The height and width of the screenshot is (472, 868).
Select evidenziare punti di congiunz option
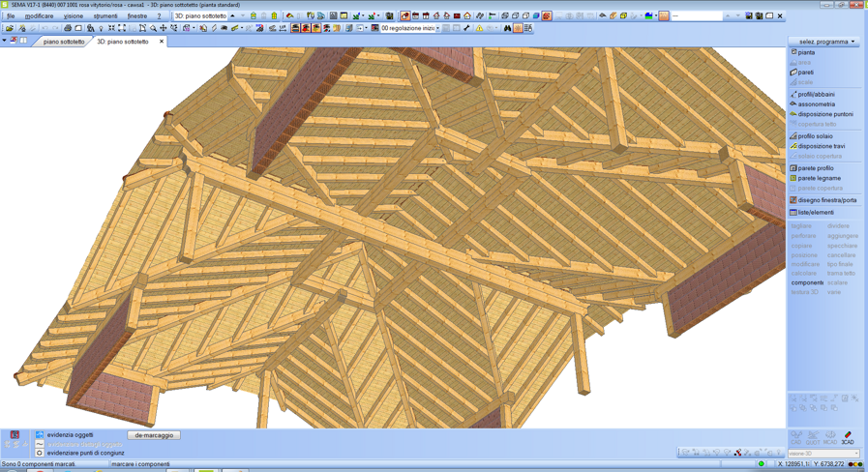85,453
